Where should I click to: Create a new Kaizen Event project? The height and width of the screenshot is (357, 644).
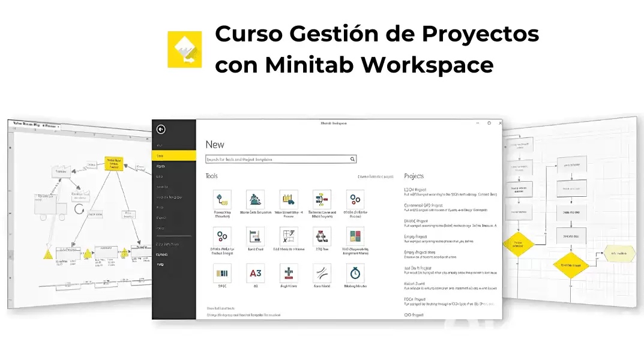(420, 283)
